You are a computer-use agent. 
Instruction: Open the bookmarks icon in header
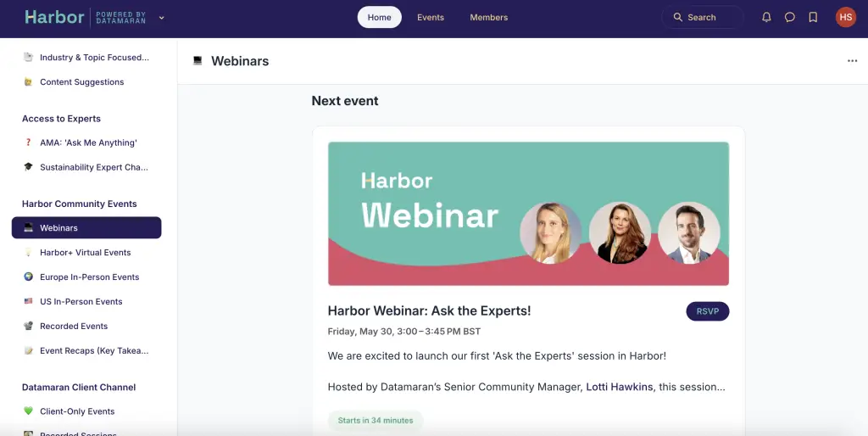813,17
